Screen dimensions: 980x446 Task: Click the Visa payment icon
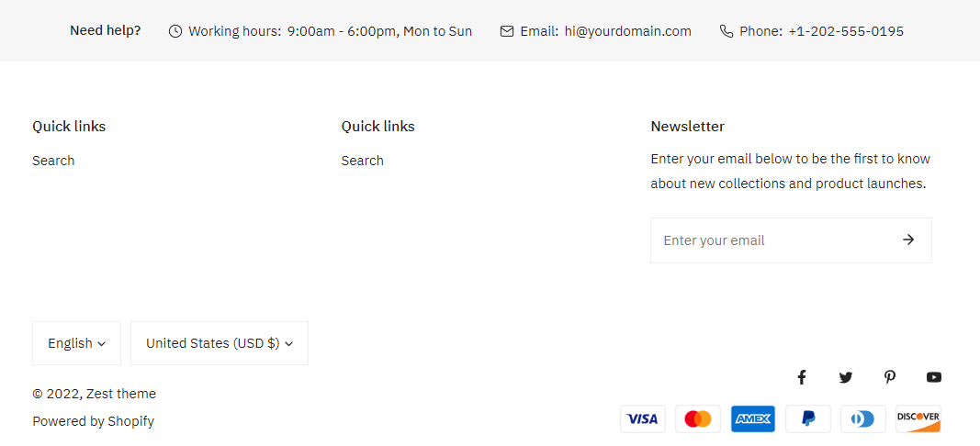(643, 419)
